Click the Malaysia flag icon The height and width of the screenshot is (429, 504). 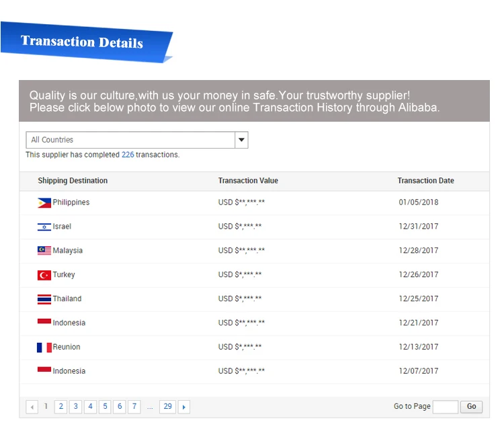[x=44, y=251]
